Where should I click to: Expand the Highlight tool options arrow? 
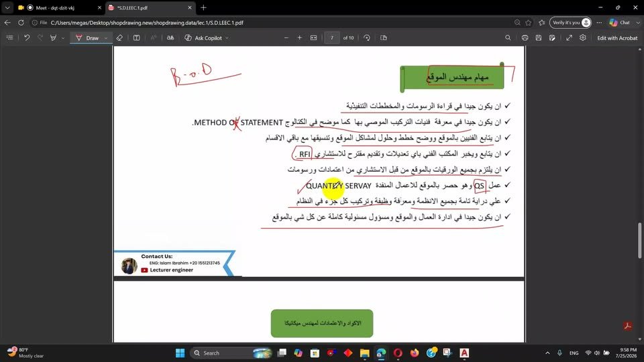pyautogui.click(x=63, y=38)
